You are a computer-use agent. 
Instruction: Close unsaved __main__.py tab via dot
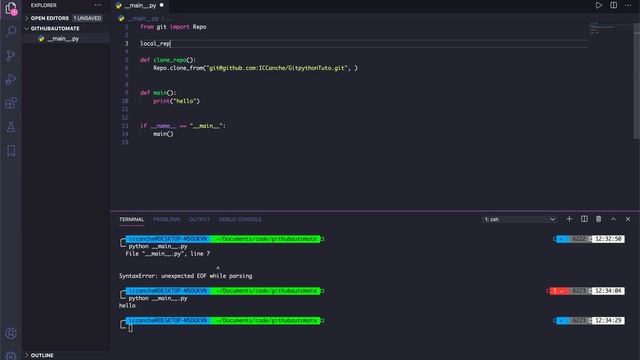(x=162, y=5)
